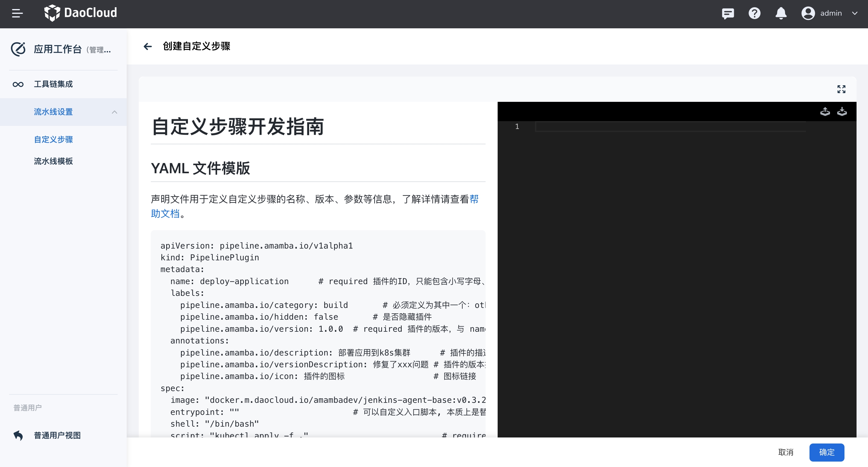
Task: Switch to 普通用户视图
Action: (57, 435)
